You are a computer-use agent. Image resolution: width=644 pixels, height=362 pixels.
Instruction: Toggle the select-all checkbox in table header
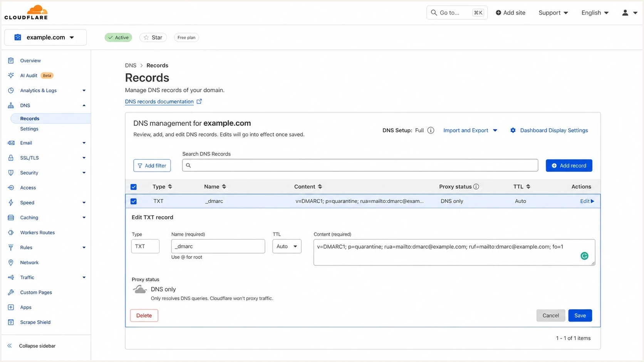pos(134,187)
